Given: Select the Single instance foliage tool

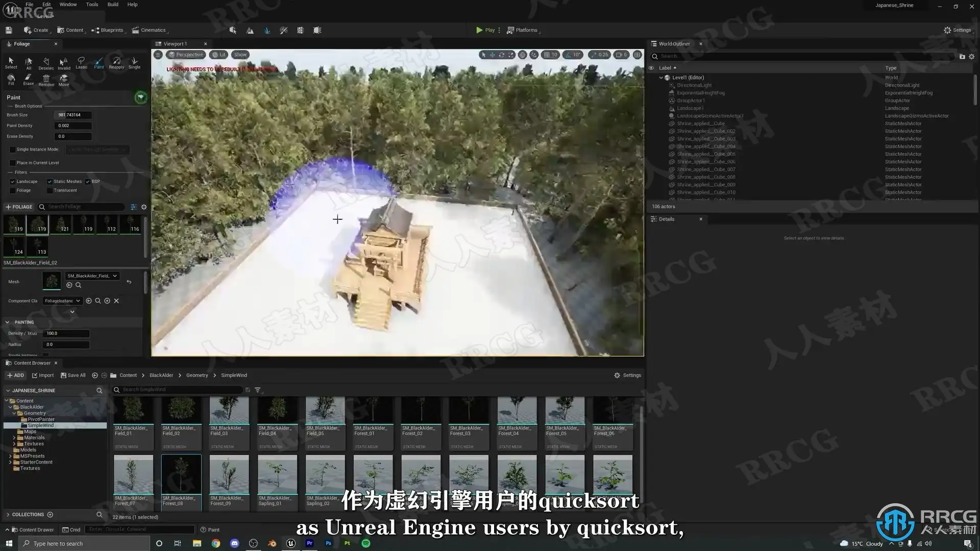Looking at the screenshot, I should (x=134, y=62).
